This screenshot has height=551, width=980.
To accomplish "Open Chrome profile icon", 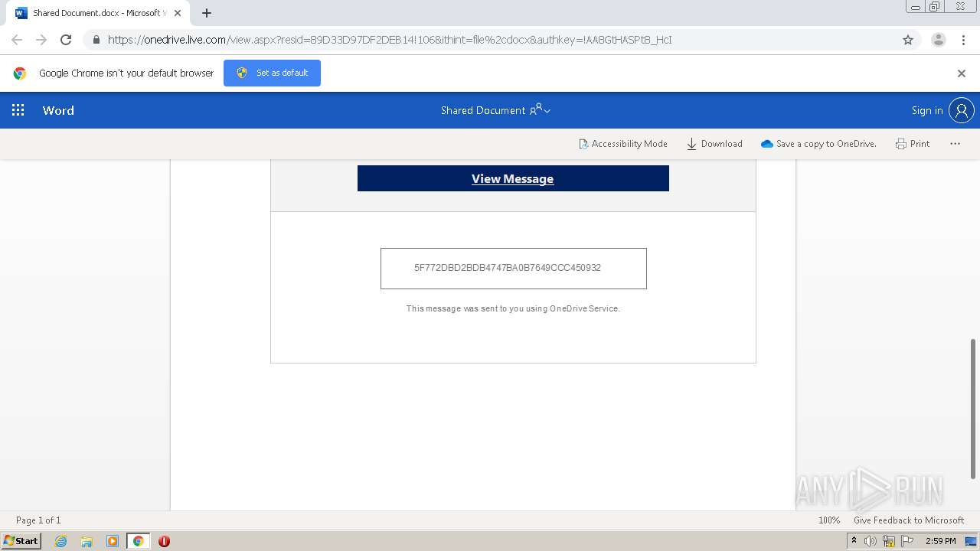I will 939,40.
